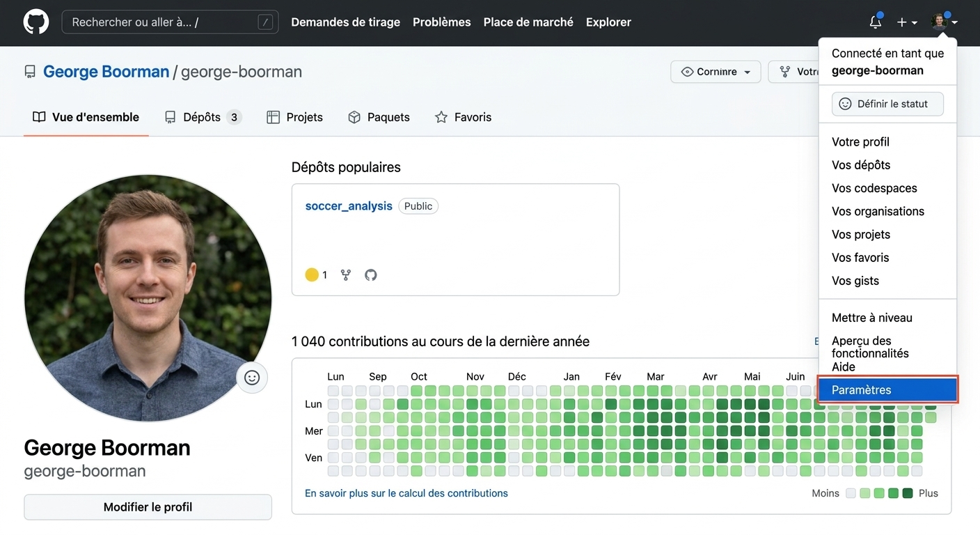Image resolution: width=980 pixels, height=535 pixels.
Task: Open Demandes de tirage in top navigation
Action: pyautogui.click(x=345, y=22)
